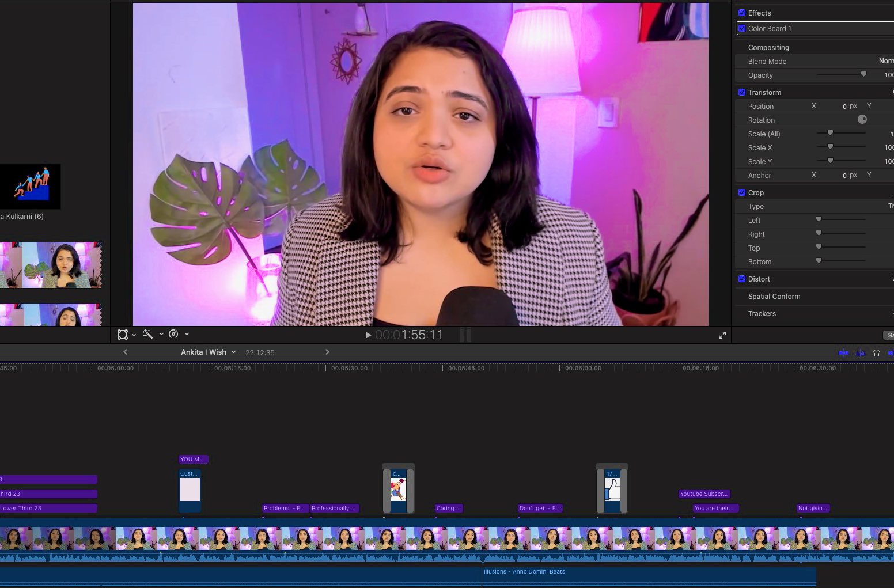Enter full screen viewer mode
The width and height of the screenshot is (894, 588).
(722, 335)
